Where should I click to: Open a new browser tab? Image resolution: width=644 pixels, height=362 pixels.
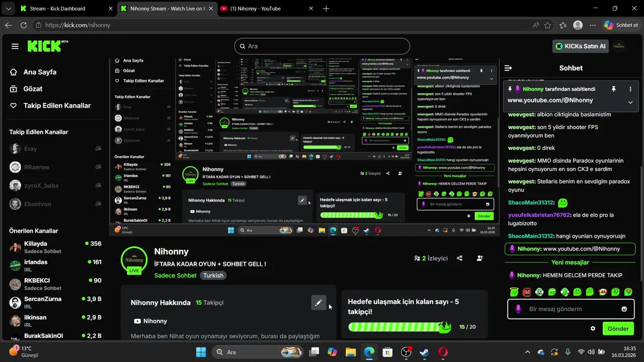(326, 9)
